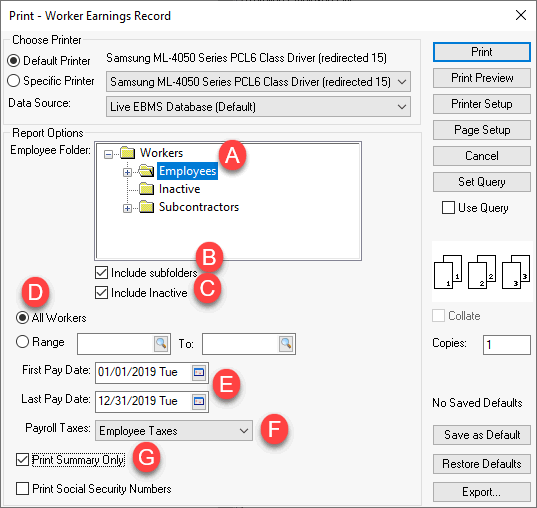Click the collated pages set 3 icon
Image resolution: width=537 pixels, height=508 pixels.
pyautogui.click(x=516, y=272)
